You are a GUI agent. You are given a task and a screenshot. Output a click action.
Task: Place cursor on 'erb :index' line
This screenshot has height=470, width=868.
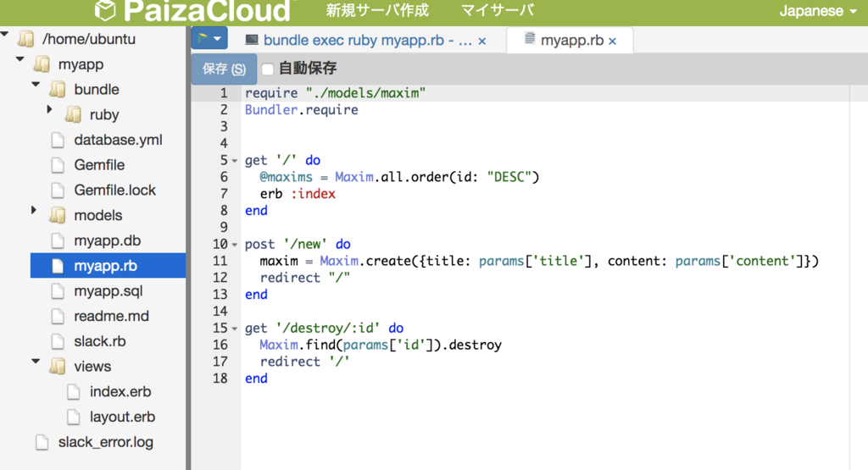coord(298,194)
